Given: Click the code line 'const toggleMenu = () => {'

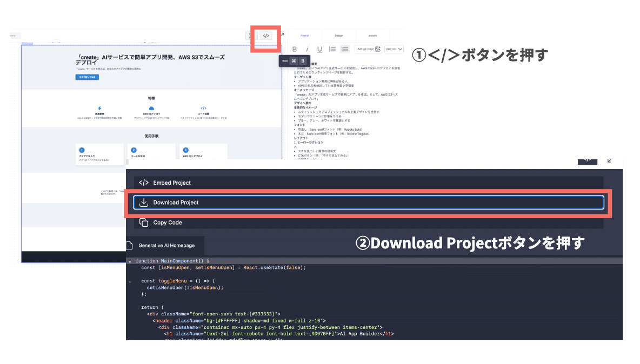Looking at the screenshot, I should (178, 281).
